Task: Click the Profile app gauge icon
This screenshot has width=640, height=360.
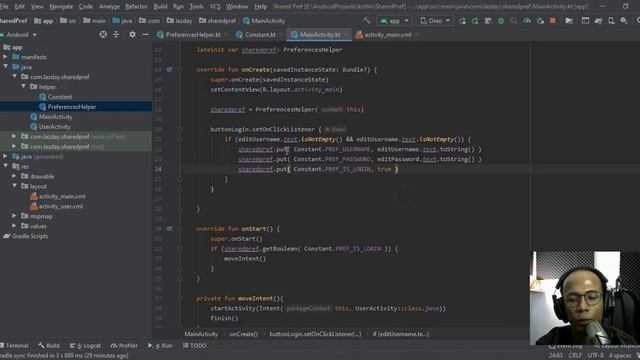Action: click(527, 20)
